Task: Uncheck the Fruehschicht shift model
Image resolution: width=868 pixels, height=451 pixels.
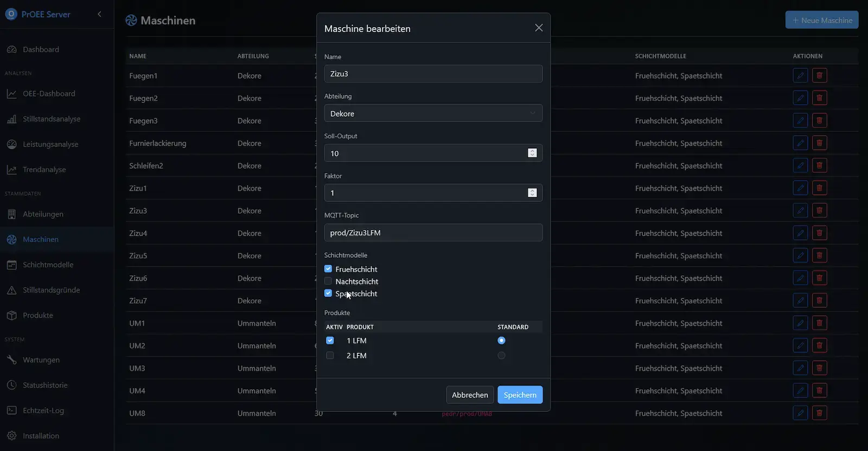Action: [x=328, y=269]
